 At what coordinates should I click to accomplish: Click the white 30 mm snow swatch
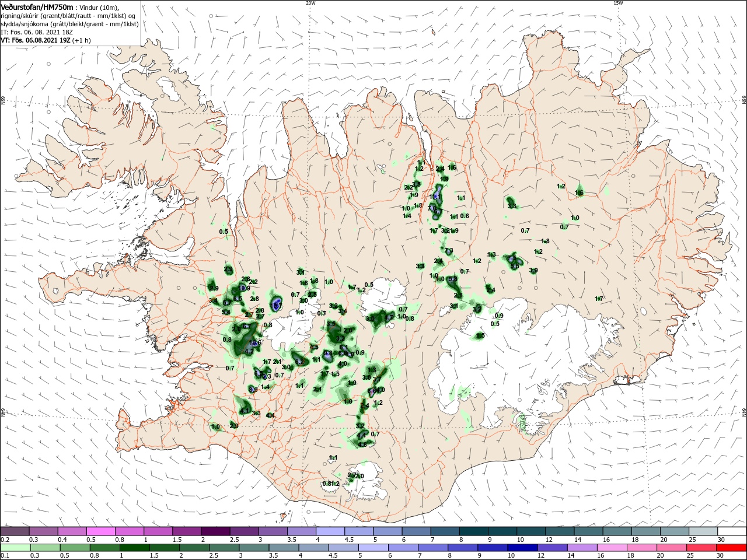click(x=732, y=531)
